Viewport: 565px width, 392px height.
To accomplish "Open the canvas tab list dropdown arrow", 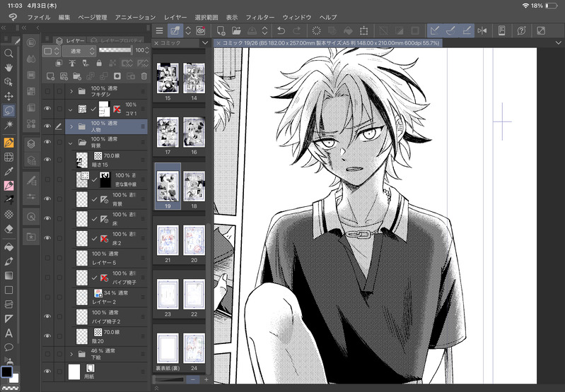I will point(558,43).
